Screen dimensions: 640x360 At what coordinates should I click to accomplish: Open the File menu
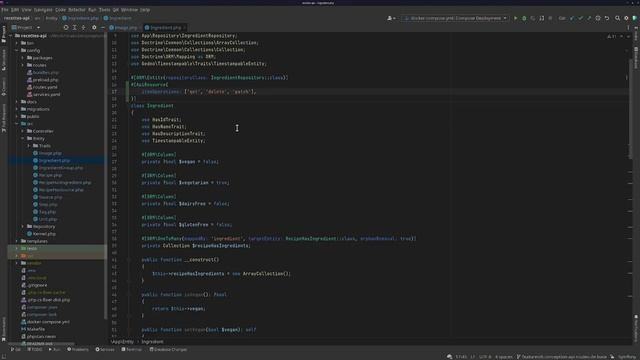point(5,9)
